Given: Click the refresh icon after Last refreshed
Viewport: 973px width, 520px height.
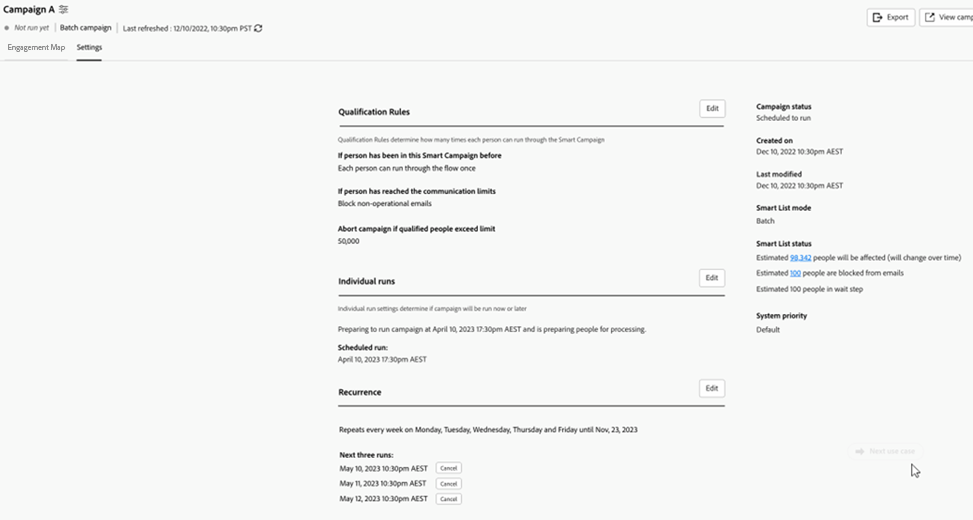Looking at the screenshot, I should [x=258, y=28].
